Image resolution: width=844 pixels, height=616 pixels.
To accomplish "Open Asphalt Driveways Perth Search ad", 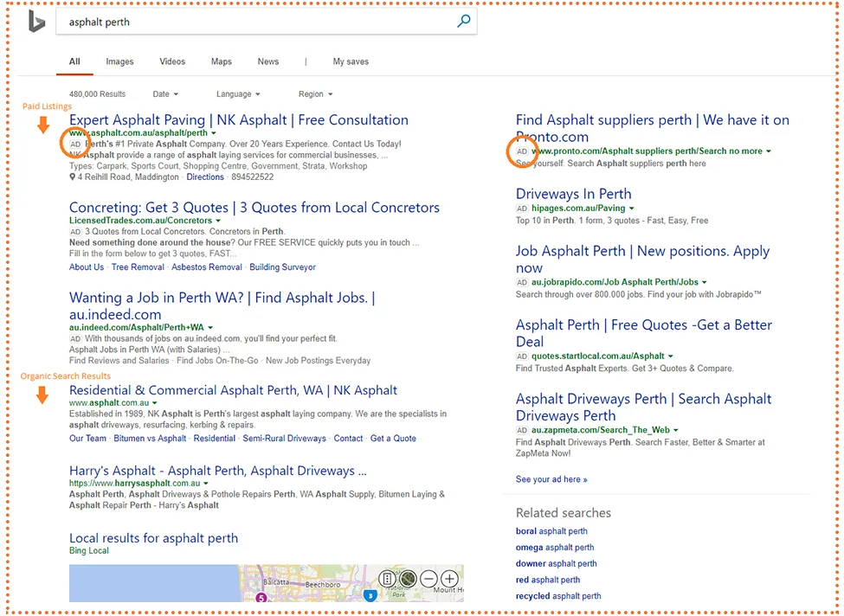I will (x=643, y=407).
